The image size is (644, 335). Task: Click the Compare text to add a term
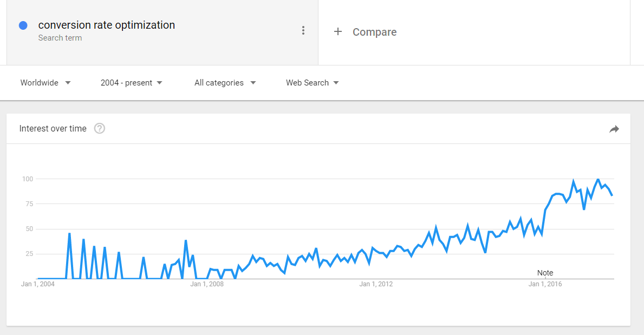tap(374, 32)
